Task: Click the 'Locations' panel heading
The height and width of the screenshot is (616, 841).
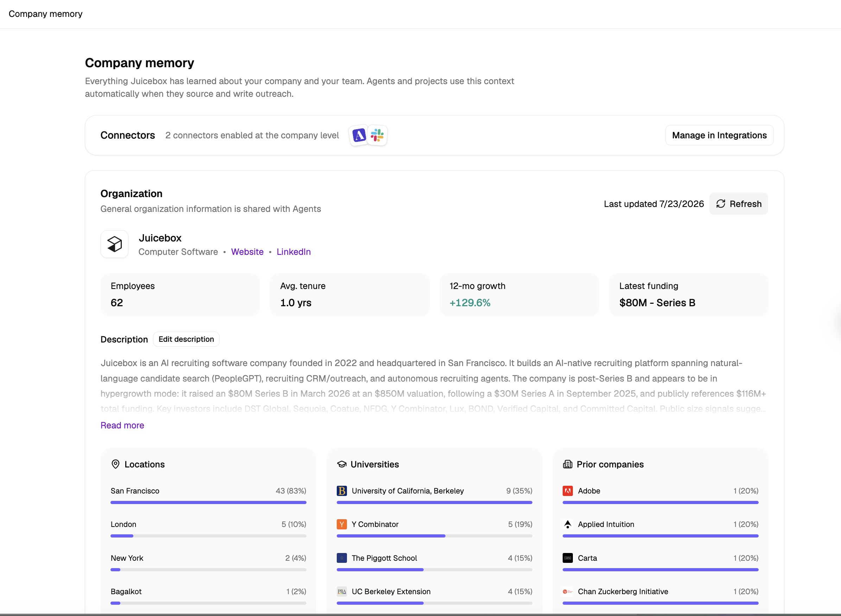Action: [145, 464]
